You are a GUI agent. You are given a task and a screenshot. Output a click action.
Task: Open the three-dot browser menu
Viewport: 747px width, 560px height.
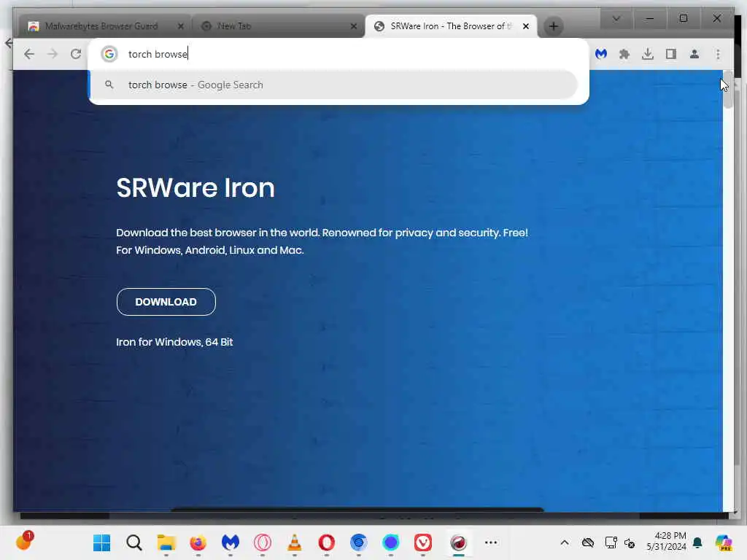click(x=718, y=54)
